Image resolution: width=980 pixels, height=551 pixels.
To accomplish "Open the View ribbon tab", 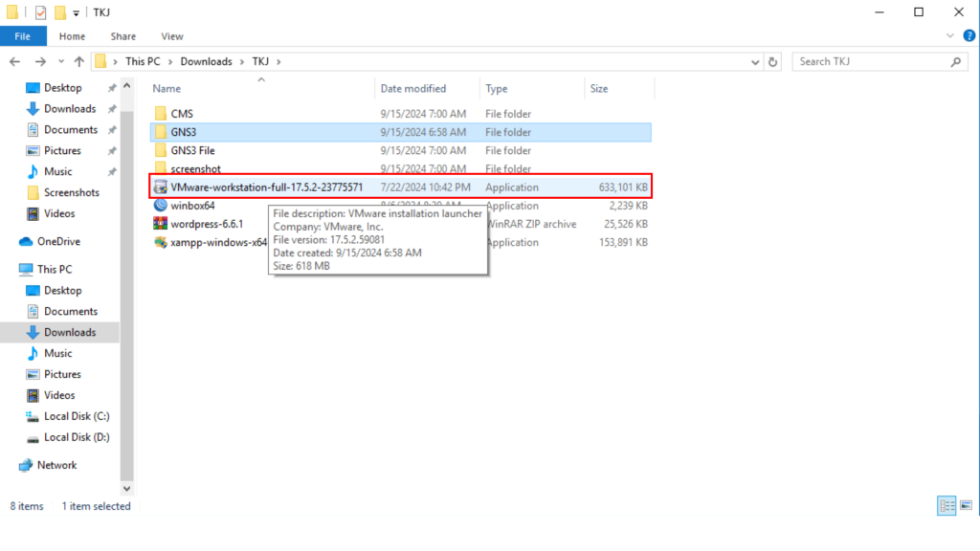I will [172, 36].
